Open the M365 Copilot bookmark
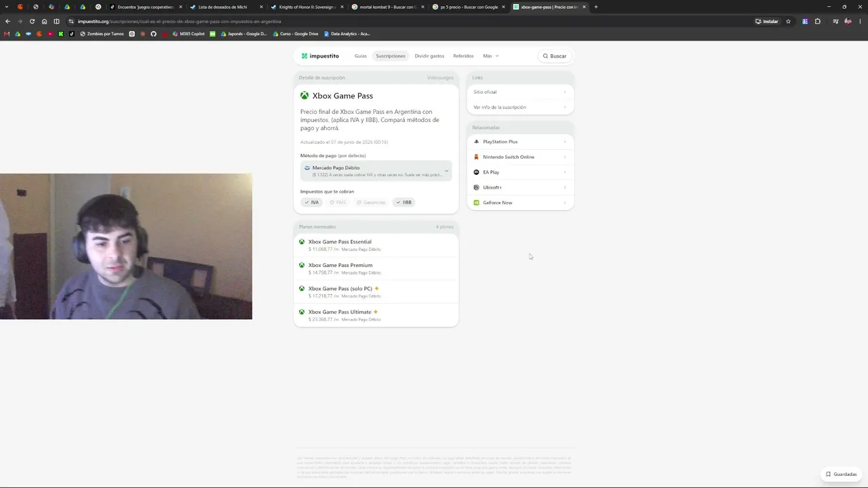Screen dimensions: 868x488 pyautogui.click(x=189, y=34)
